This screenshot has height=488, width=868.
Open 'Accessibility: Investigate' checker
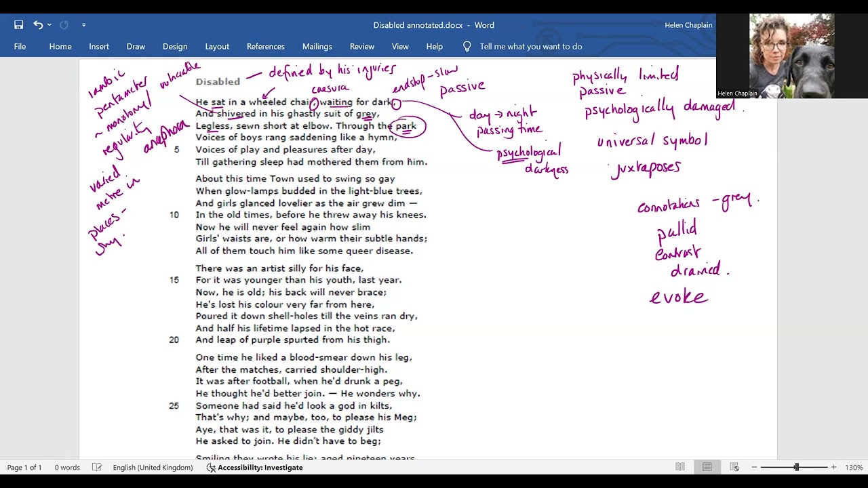click(254, 468)
